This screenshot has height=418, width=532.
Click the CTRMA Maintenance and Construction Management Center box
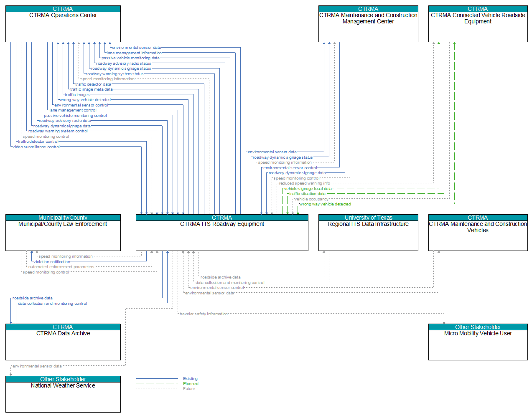(368, 24)
